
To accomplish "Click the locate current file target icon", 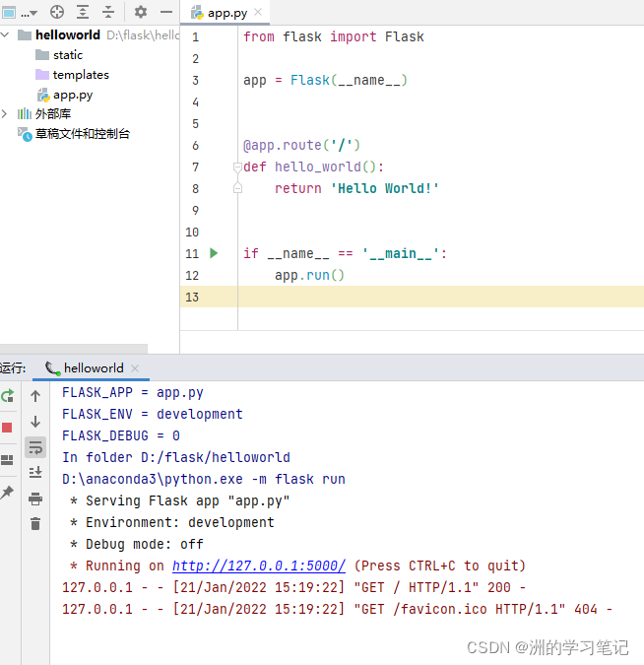I will (57, 12).
